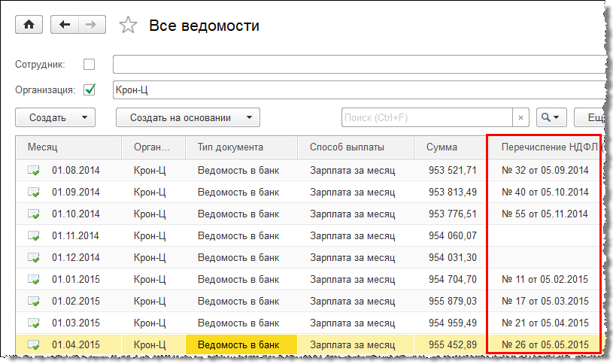Go forward with the right arrow
Viewport: 613px width, 364px height.
[91, 25]
